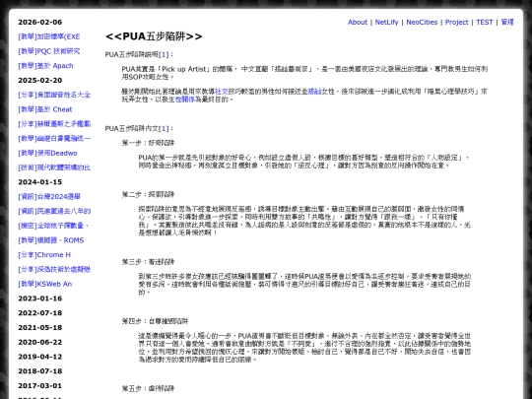Click reference [1] next to PUA五步陷阱說明
This screenshot has height=399, width=532.
point(164,54)
